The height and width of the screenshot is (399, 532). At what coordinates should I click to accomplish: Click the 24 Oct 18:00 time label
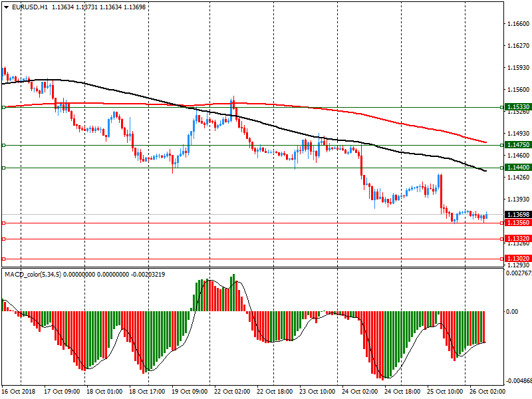tap(402, 392)
